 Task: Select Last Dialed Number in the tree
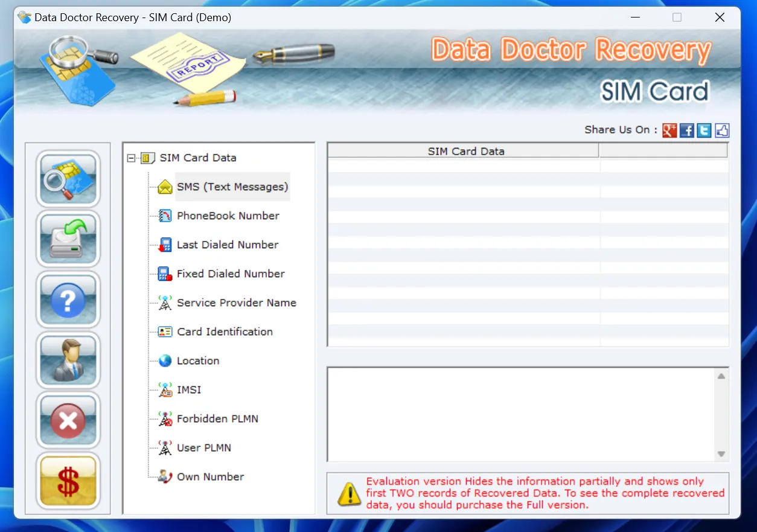[x=228, y=245]
